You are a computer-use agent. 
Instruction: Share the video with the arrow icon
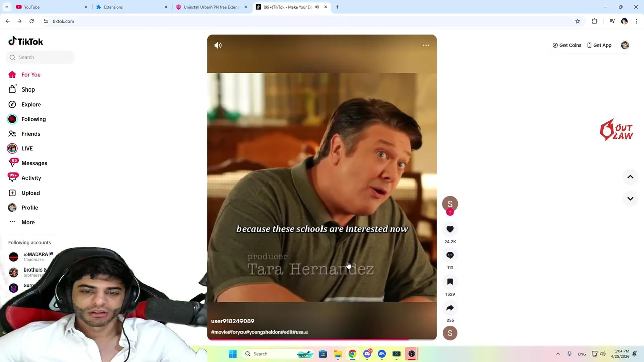coord(450,308)
